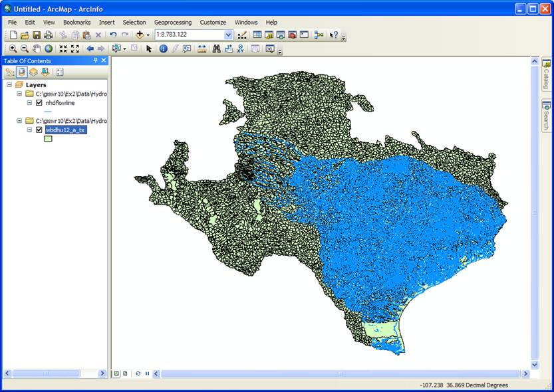Switch to List By Source view
Screen dimensions: 554x392
coord(22,72)
